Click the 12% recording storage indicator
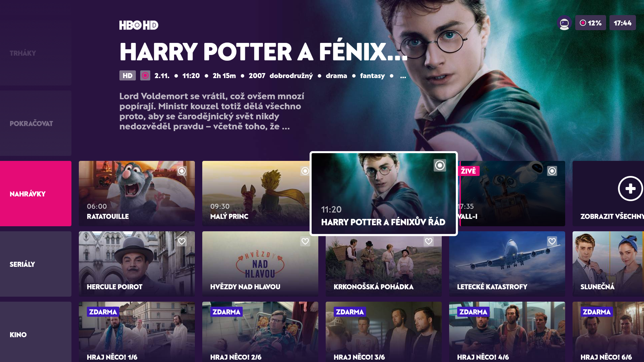Screen dimensions: 644x362 (x=590, y=23)
